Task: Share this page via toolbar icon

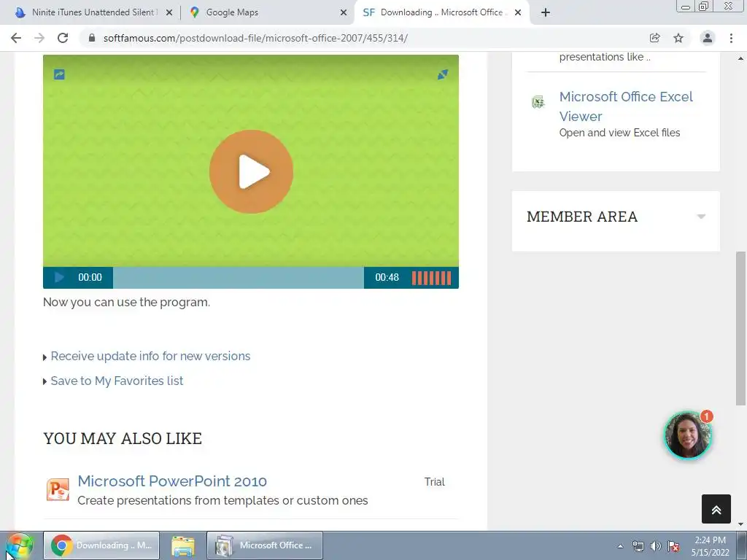Action: tap(654, 38)
